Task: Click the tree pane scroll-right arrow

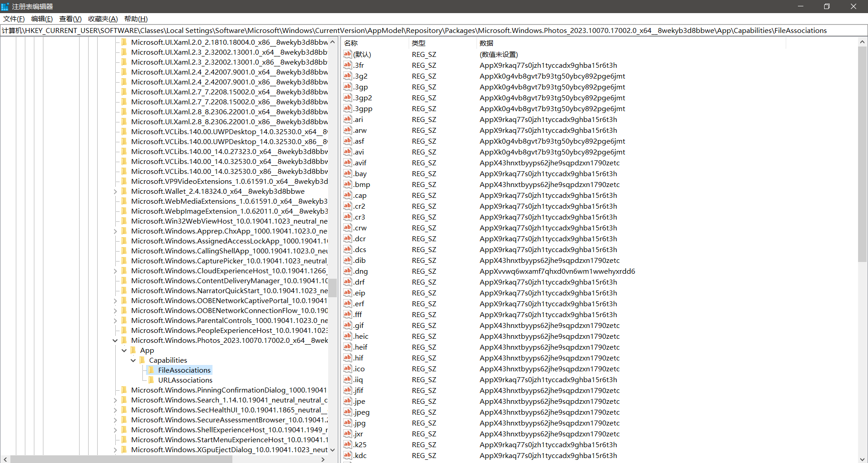Action: click(x=323, y=459)
